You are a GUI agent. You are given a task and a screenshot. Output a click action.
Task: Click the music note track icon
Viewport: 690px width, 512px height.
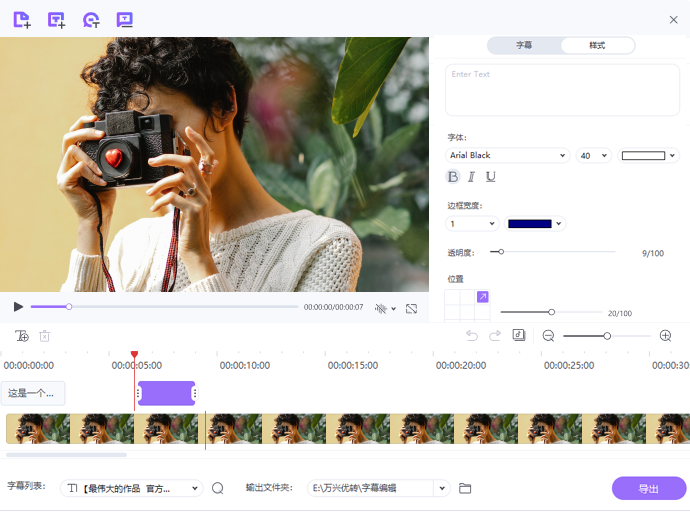pyautogui.click(x=519, y=335)
